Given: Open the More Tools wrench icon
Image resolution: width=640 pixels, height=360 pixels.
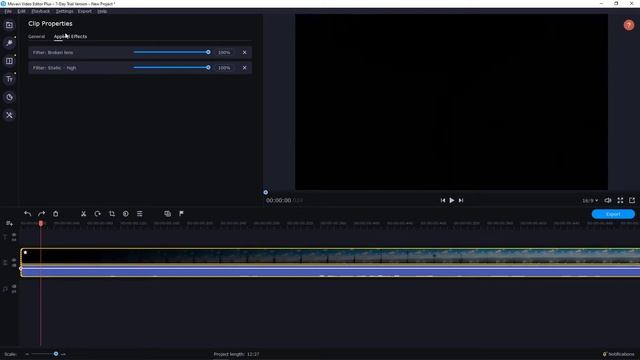Looking at the screenshot, I should 9,115.
